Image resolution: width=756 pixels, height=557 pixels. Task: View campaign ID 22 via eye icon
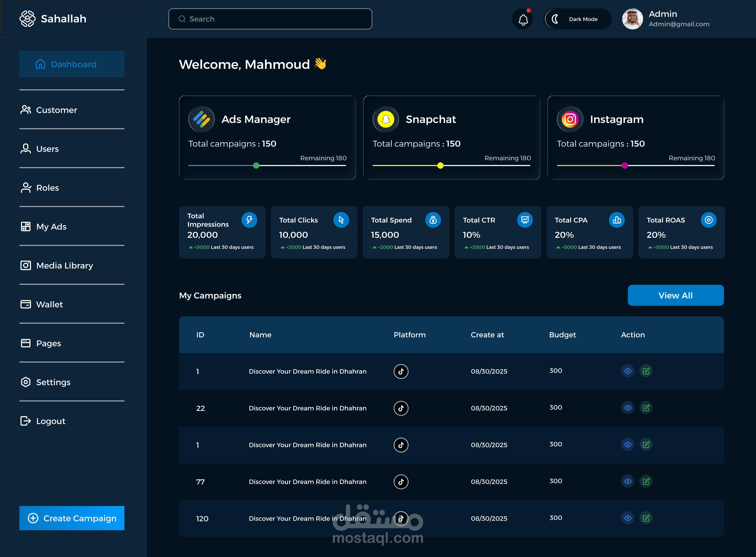tap(627, 408)
